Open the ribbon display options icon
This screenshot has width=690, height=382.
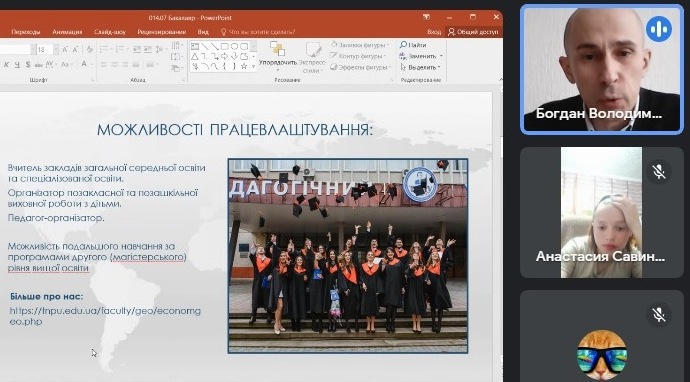click(426, 17)
